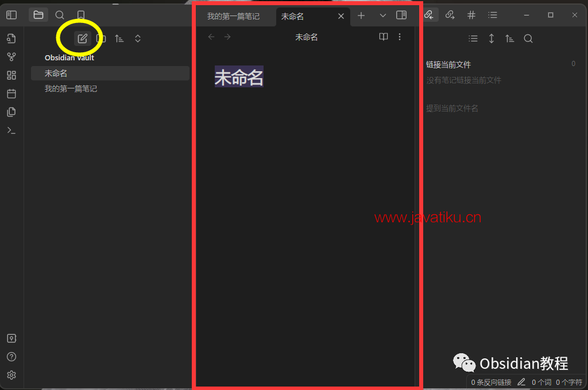Expand the tab list dropdown chevron
This screenshot has width=588, height=390.
click(x=383, y=16)
